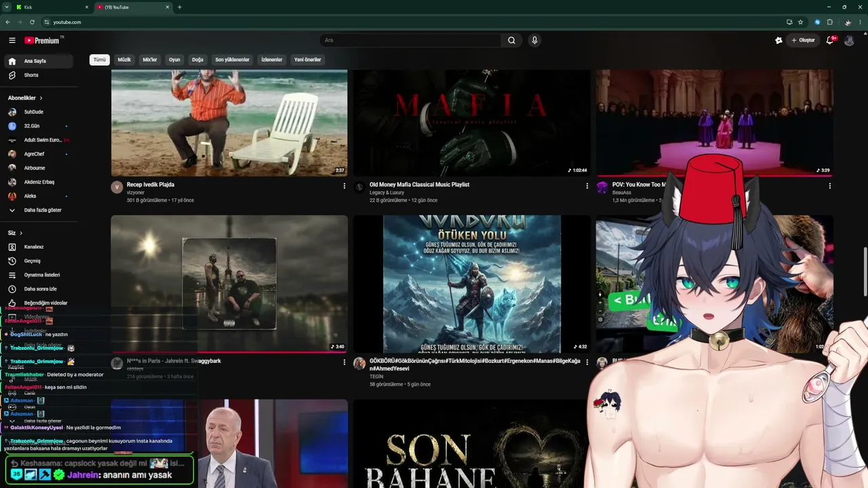Click the page vertical scrollbar thumb
Image resolution: width=868 pixels, height=488 pixels.
pos(865,272)
